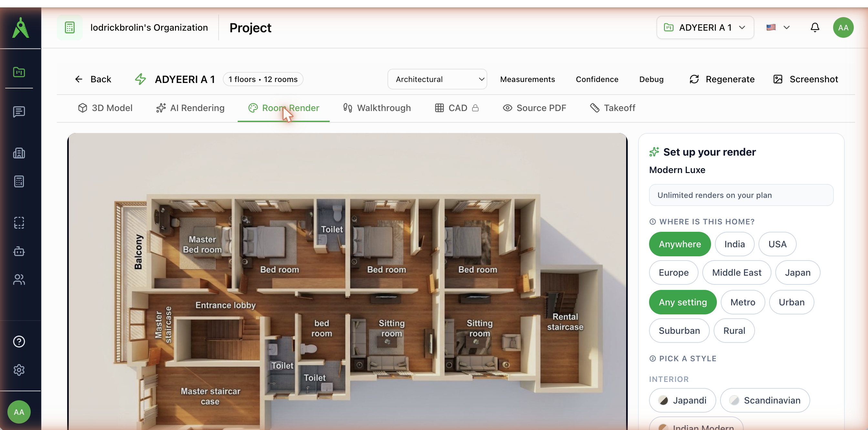Viewport: 868px width, 430px height.
Task: Open the robot assistant icon in sidebar
Action: pos(19,251)
